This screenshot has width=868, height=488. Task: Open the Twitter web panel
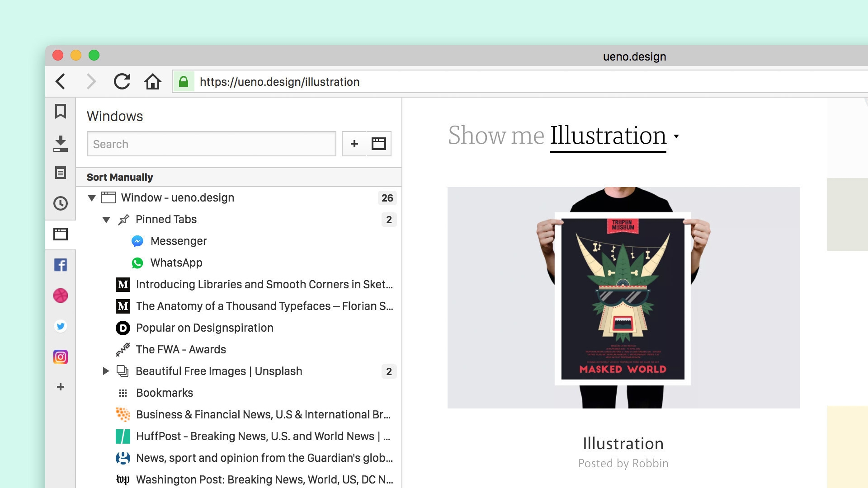[x=61, y=326]
